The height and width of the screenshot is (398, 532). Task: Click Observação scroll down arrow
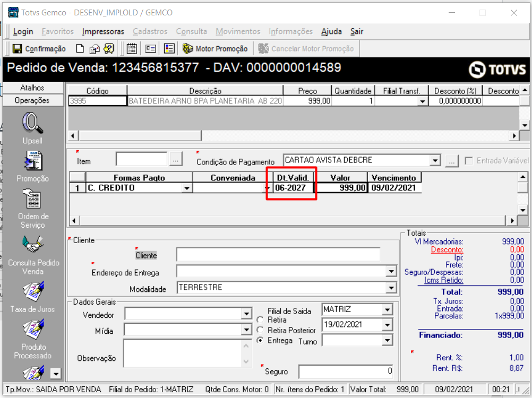pyautogui.click(x=246, y=362)
